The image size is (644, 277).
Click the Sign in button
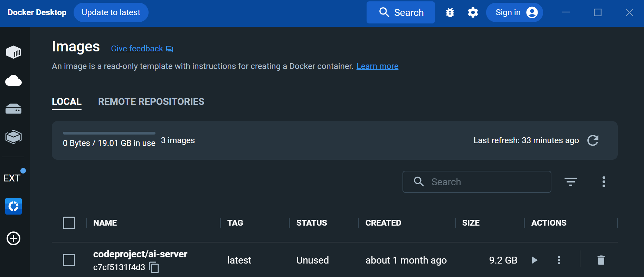coord(514,12)
